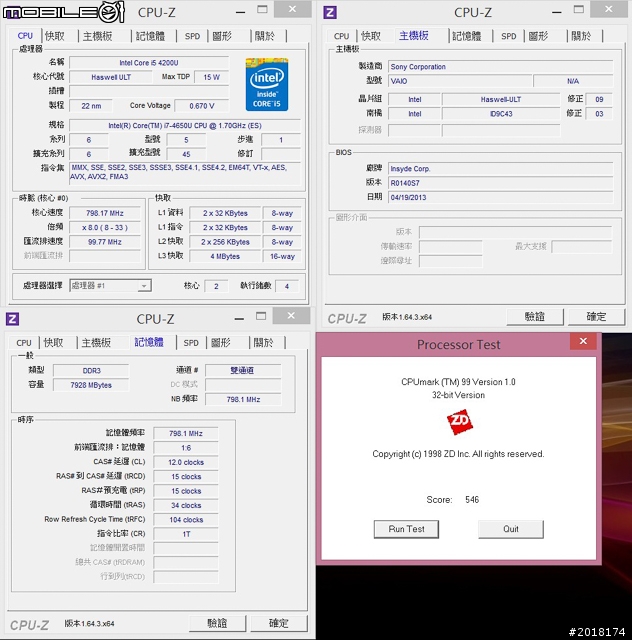Viewport: 632px width, 640px height.
Task: Close the motherboard CPU-Z window
Action: (x=609, y=9)
